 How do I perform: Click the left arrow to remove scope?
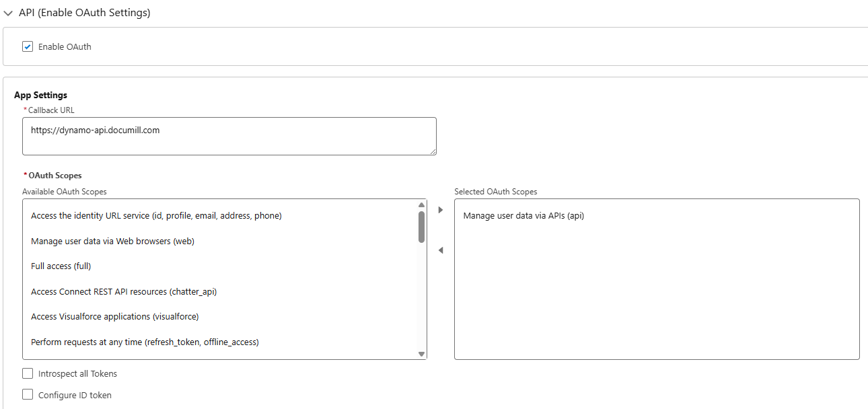click(441, 250)
